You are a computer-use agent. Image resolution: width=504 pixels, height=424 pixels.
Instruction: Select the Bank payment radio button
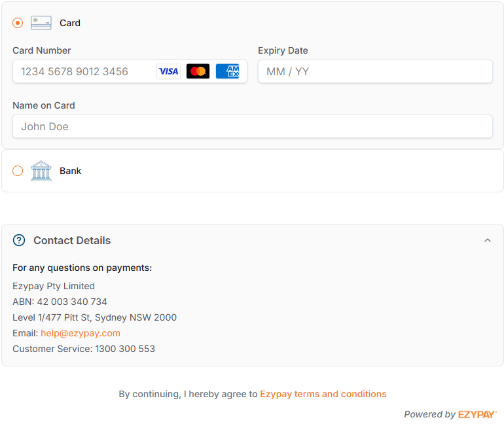point(18,171)
